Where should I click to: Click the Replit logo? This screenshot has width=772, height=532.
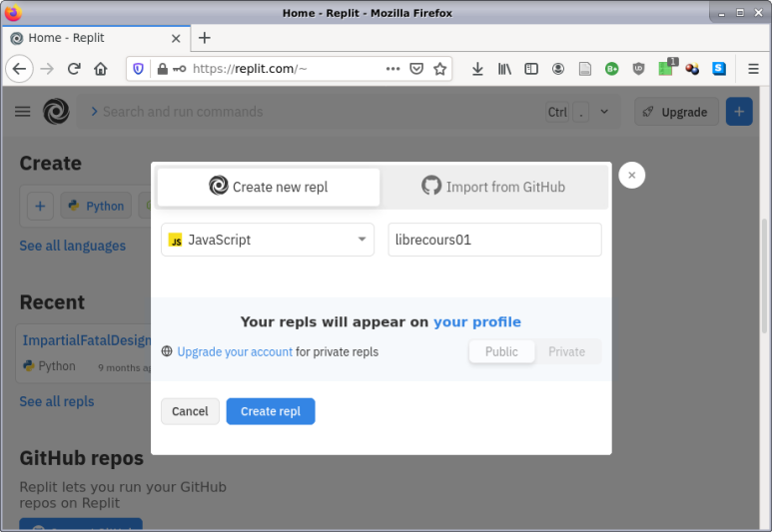click(56, 112)
